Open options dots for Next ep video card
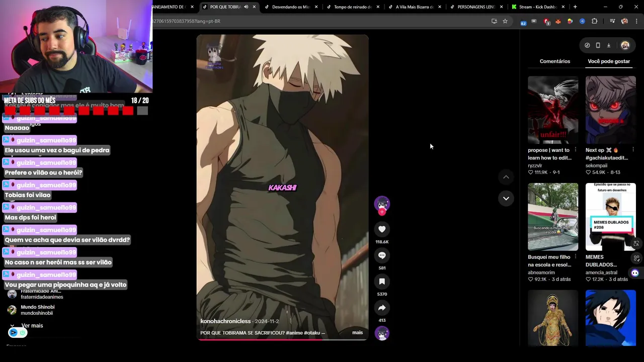 [633, 150]
